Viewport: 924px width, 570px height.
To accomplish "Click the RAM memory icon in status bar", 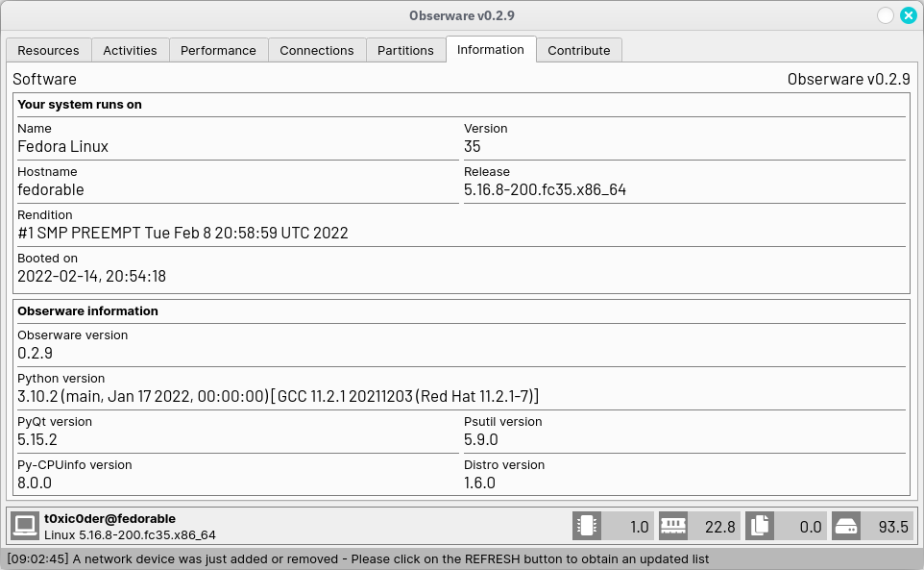I will pyautogui.click(x=673, y=526).
